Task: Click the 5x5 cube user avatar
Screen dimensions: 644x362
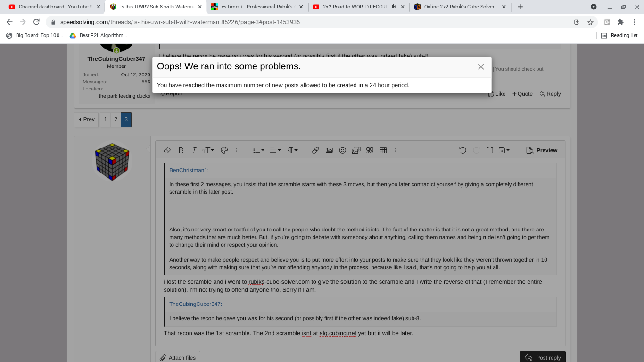Action: point(112,162)
